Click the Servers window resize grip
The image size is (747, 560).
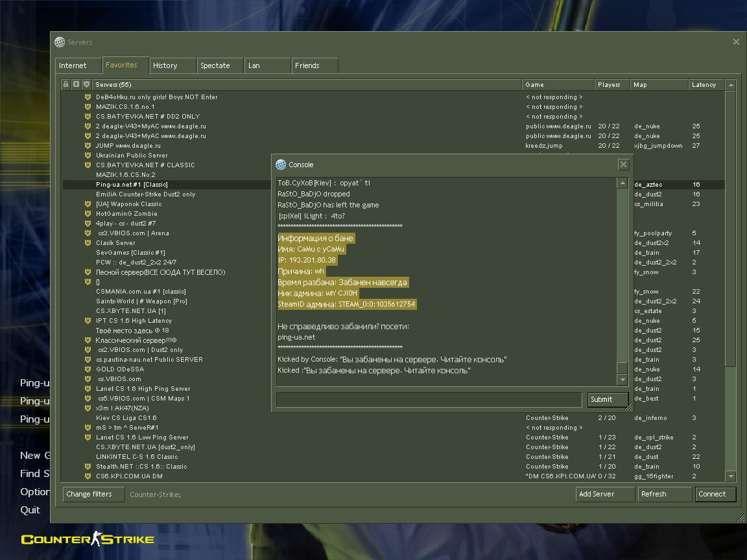point(741,518)
